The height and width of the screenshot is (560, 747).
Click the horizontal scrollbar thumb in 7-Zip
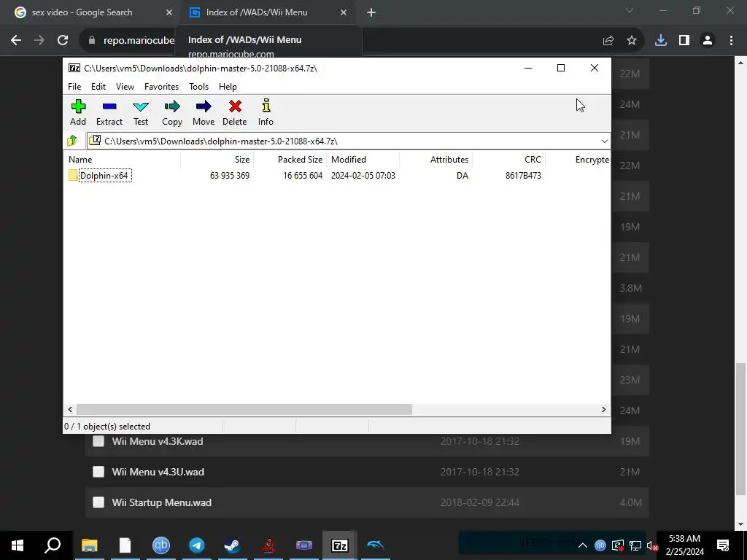tap(244, 410)
